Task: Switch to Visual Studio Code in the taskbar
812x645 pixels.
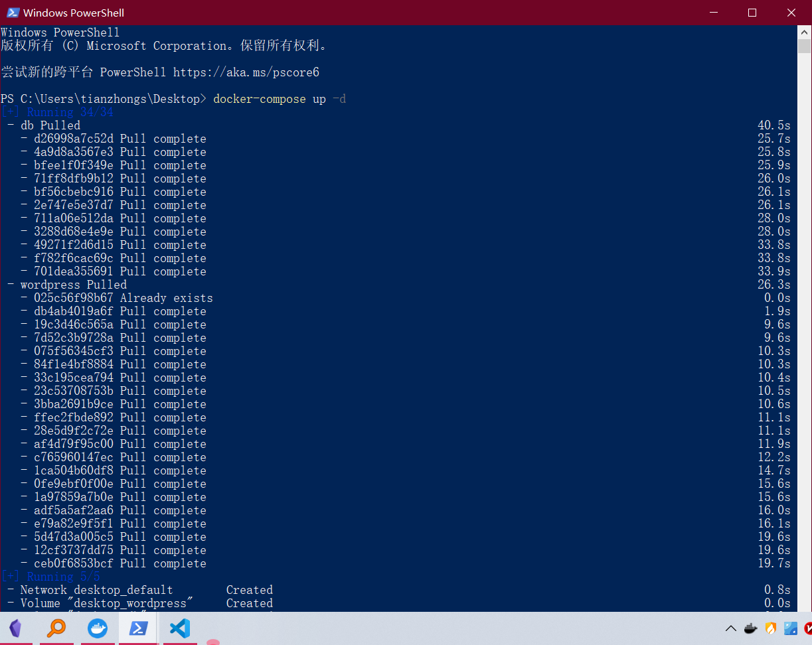Action: coord(179,628)
